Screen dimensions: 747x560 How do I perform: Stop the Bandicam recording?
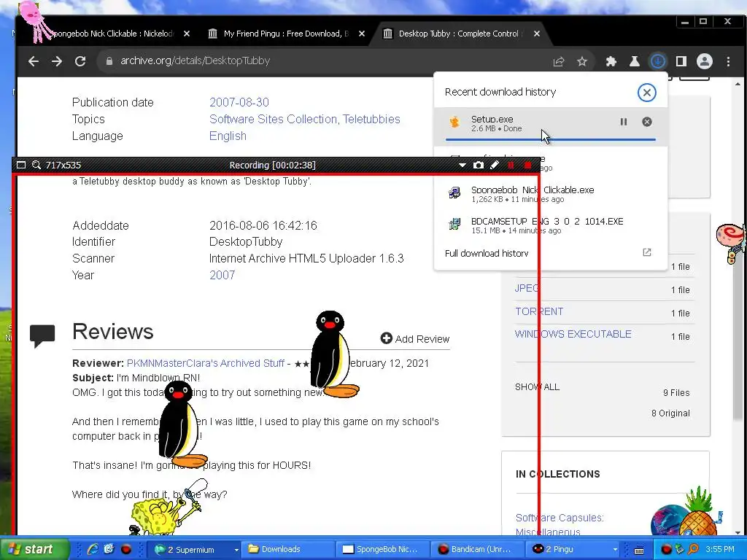coord(527,166)
